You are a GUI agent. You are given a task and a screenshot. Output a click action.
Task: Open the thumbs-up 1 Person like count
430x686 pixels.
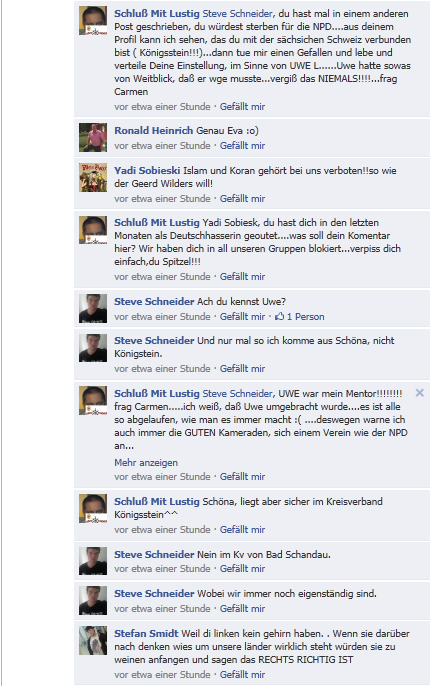click(300, 317)
